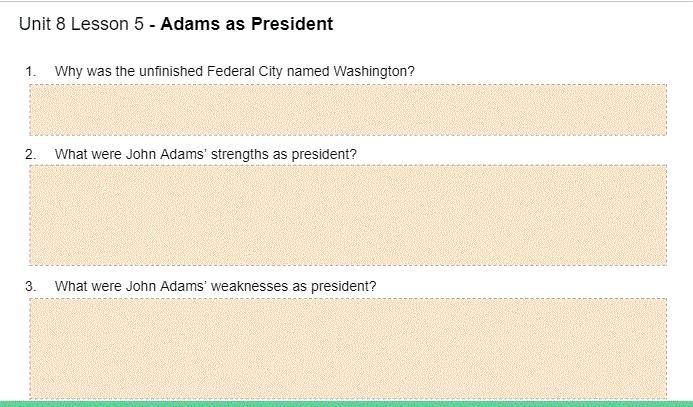Screen dimensions: 693x407
Task: Click the number 1 list marker
Action: pyautogui.click(x=31, y=71)
